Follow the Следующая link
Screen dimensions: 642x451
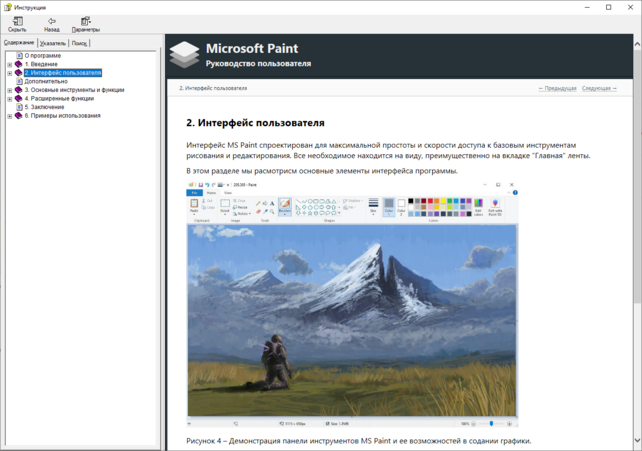[599, 88]
